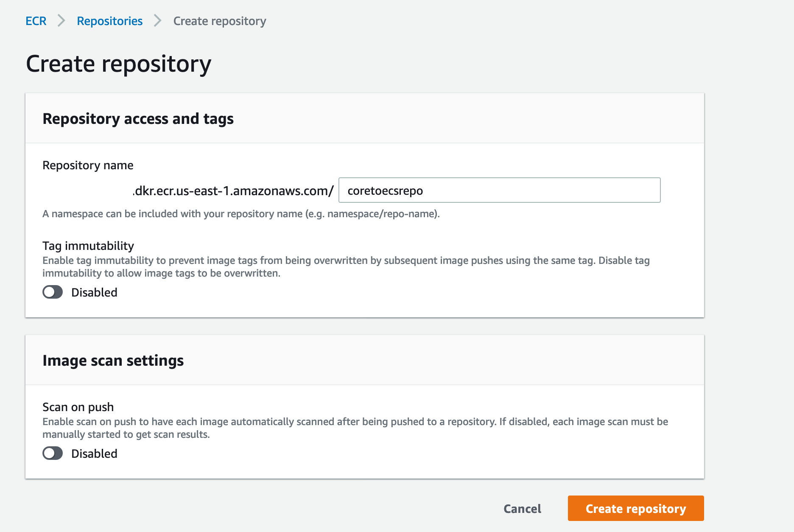This screenshot has width=794, height=532.
Task: Click the namespace hint text below the input
Action: coord(241,214)
